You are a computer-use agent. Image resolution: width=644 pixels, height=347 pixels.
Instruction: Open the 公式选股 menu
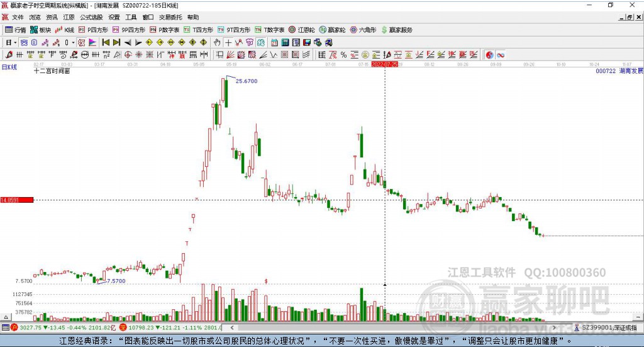click(91, 18)
